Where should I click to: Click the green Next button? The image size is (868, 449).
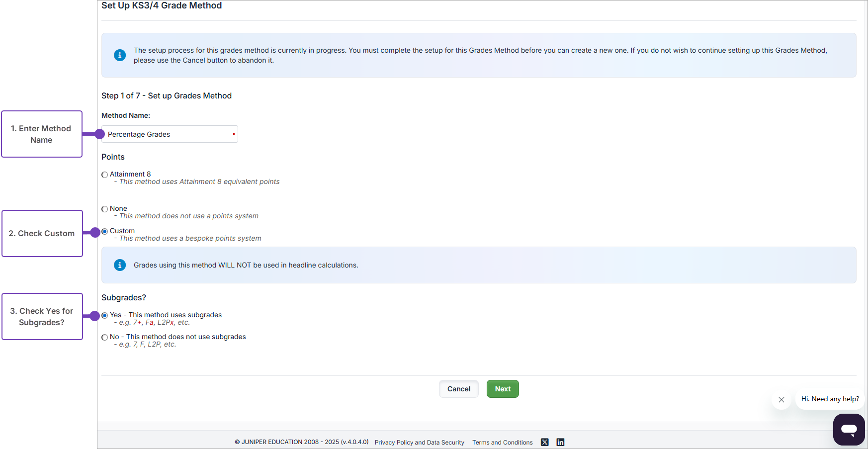[x=503, y=389]
